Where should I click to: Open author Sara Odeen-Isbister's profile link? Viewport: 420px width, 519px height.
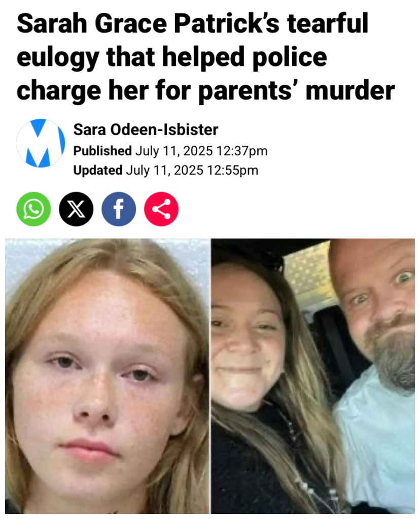click(x=146, y=129)
